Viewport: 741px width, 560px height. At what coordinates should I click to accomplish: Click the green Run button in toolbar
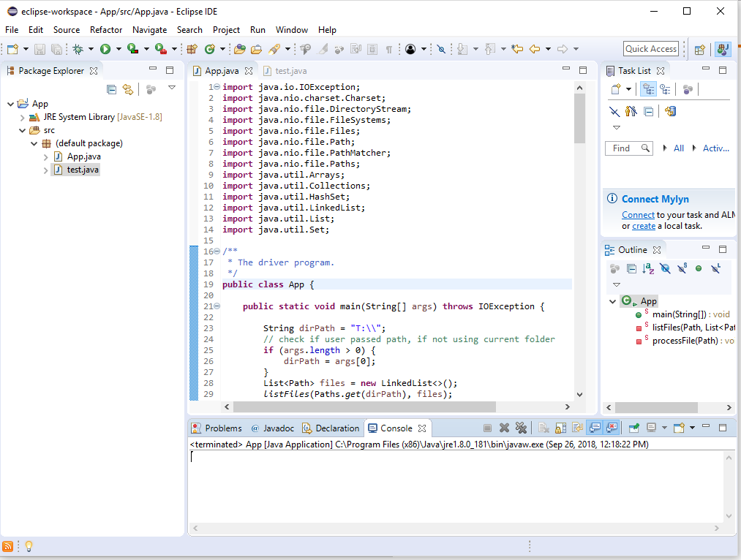(105, 49)
